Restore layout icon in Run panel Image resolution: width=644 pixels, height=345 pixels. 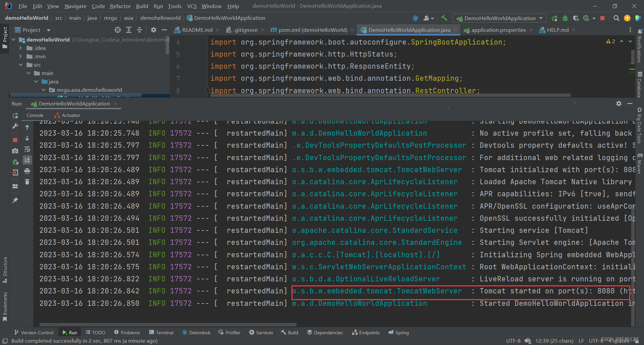pyautogui.click(x=15, y=186)
